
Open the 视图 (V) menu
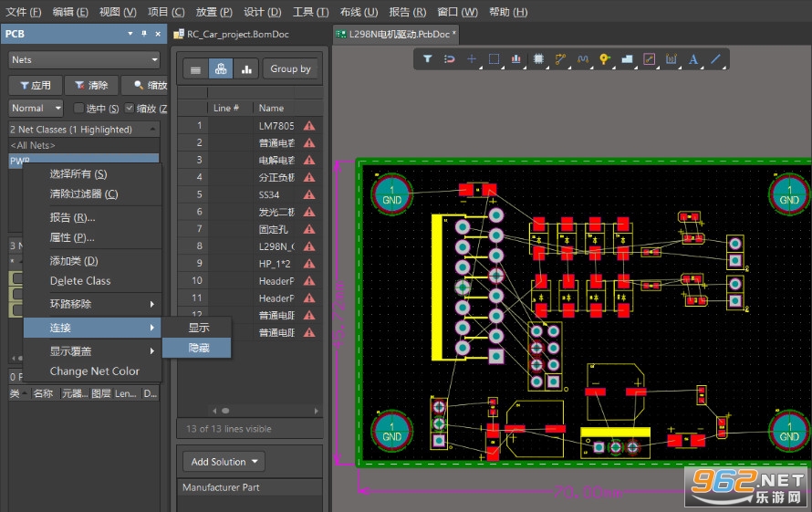pos(118,11)
